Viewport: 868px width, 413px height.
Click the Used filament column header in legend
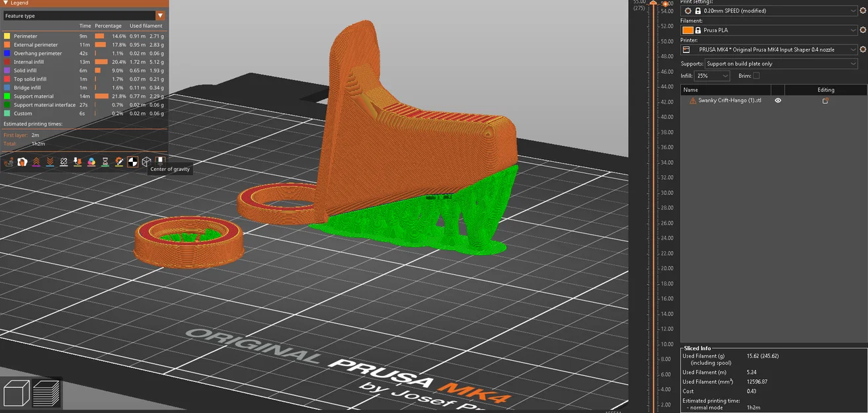145,26
